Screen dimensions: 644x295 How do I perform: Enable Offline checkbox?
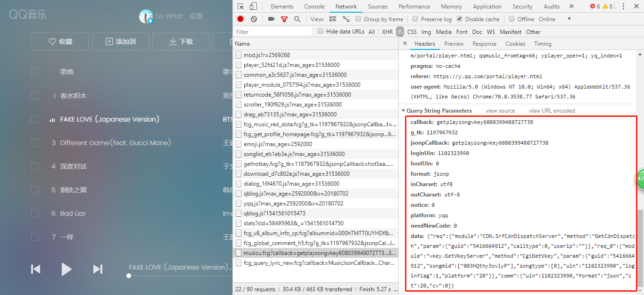[x=512, y=19]
